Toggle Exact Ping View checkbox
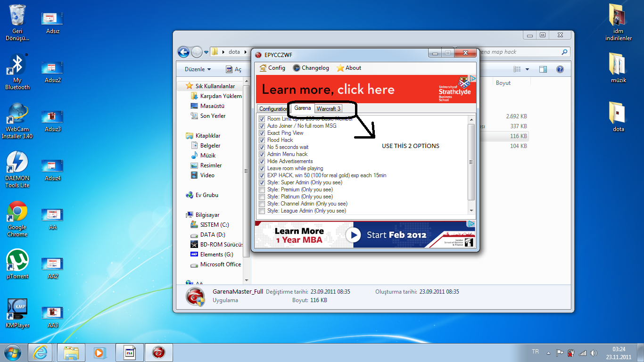Screen dimensions: 644x362 coord(262,133)
